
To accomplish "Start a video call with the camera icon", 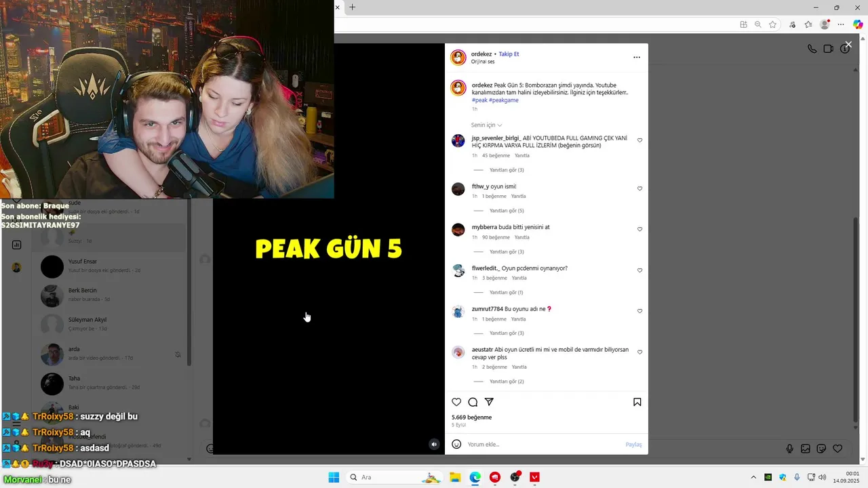I will (x=828, y=49).
